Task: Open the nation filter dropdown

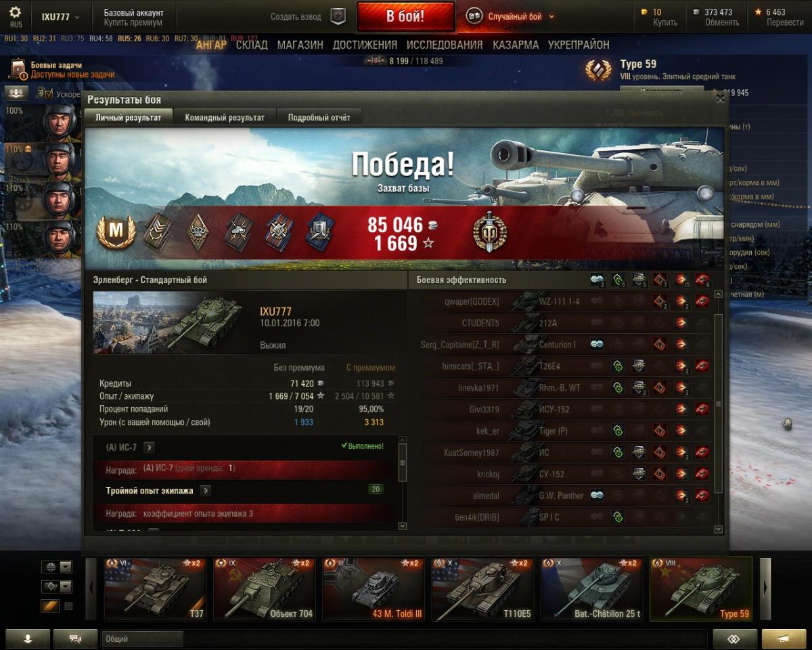Action: pyautogui.click(x=57, y=567)
